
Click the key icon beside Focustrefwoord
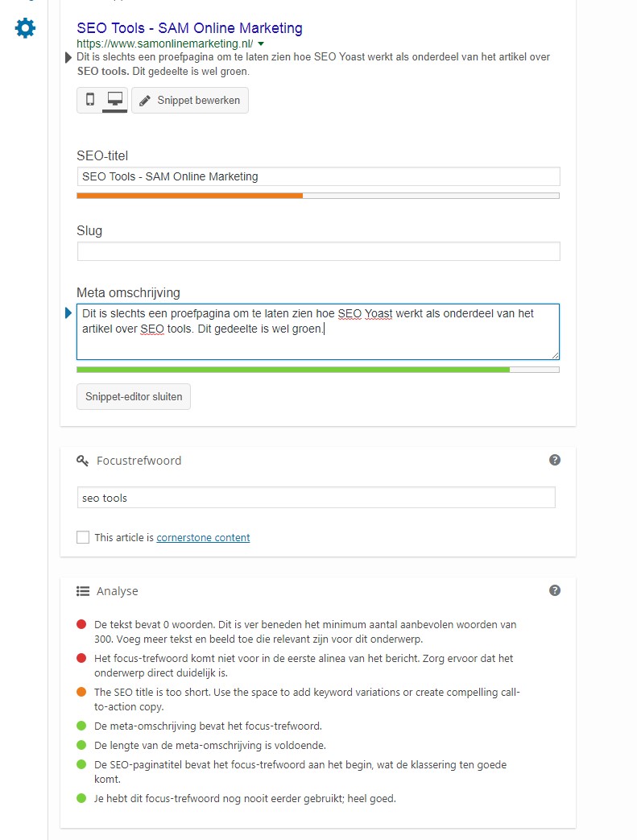point(82,461)
